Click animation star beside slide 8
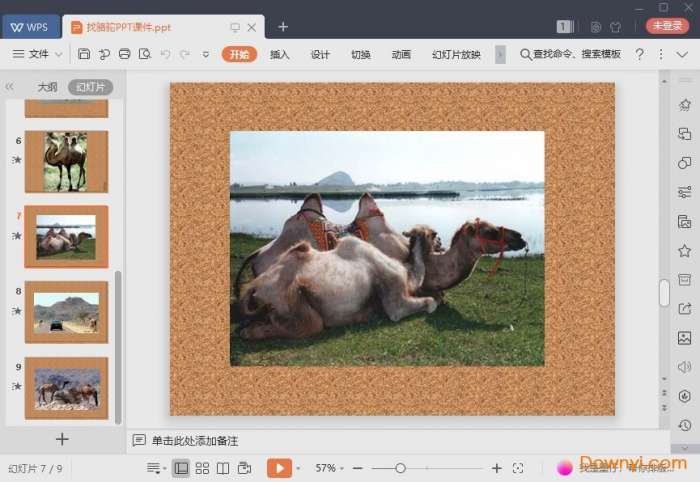Image resolution: width=700 pixels, height=482 pixels. 17,310
